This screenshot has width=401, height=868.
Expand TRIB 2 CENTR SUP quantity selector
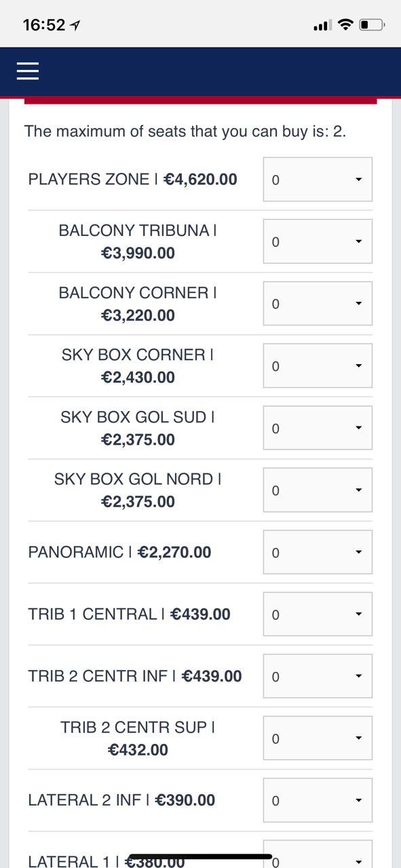coord(318,738)
